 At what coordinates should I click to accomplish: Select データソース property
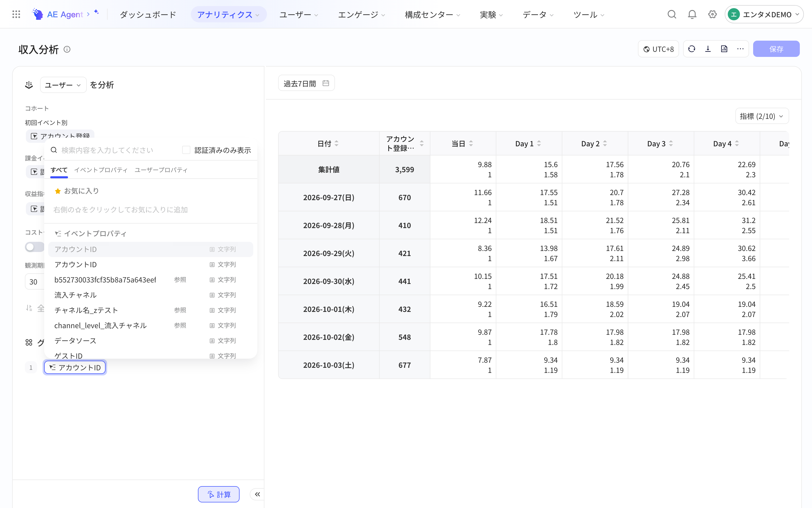[x=151, y=341]
